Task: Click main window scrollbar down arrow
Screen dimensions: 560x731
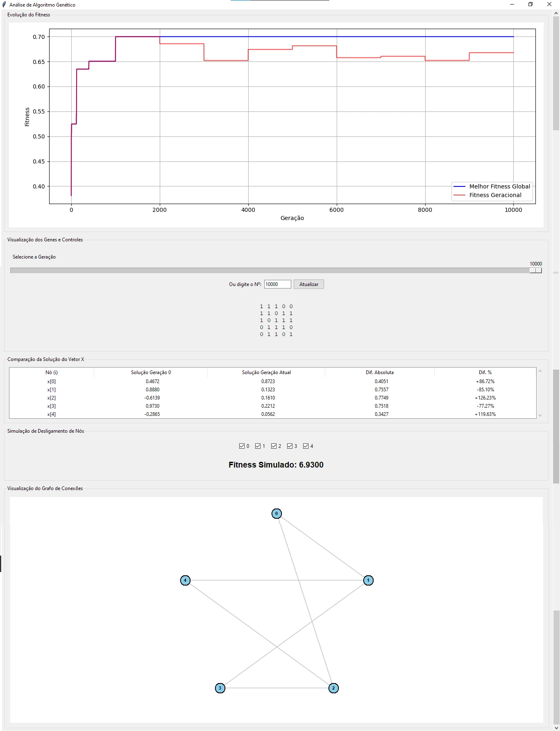Action: point(556,727)
